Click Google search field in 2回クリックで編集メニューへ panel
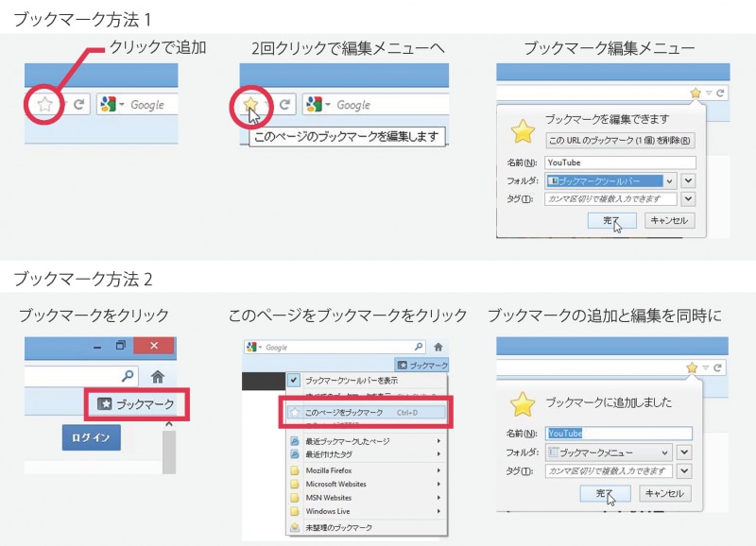Viewport: 756px width, 546px height. (375, 104)
